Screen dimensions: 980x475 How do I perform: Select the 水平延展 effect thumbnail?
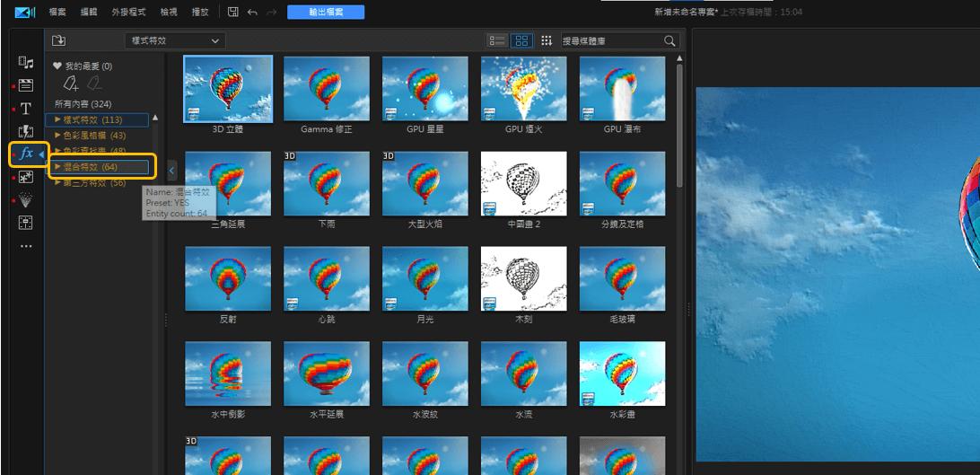[x=327, y=374]
